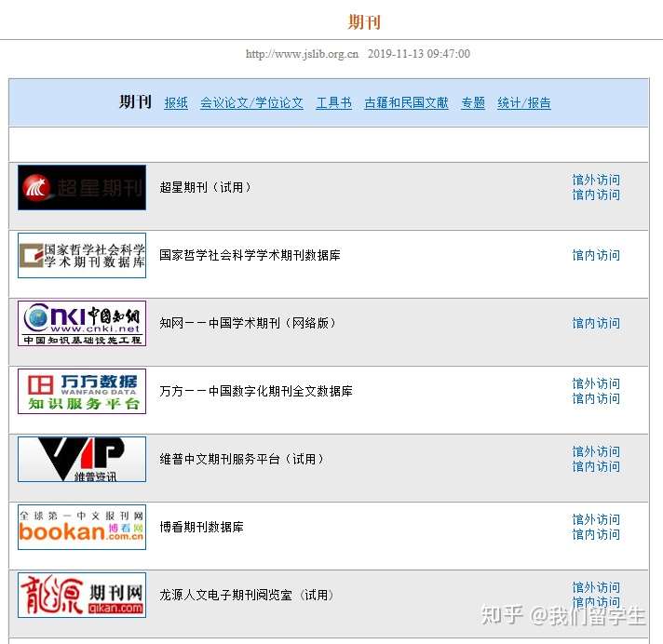
Task: Click the 2019-11-13 09:47:00 timestamp
Action: pyautogui.click(x=419, y=54)
